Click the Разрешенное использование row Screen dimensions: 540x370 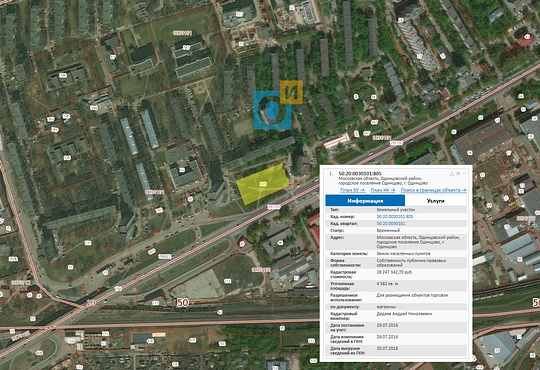(x=396, y=297)
